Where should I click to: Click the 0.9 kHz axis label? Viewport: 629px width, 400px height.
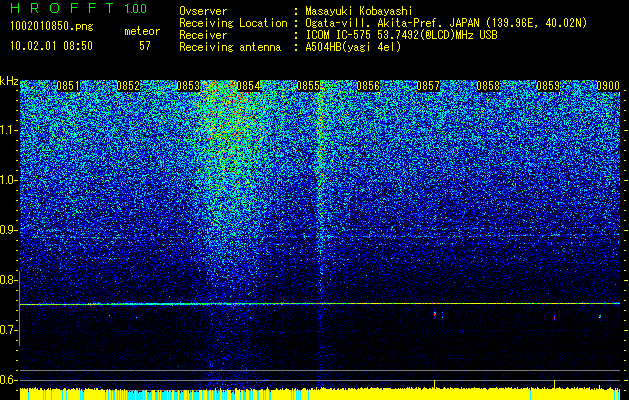pyautogui.click(x=8, y=230)
